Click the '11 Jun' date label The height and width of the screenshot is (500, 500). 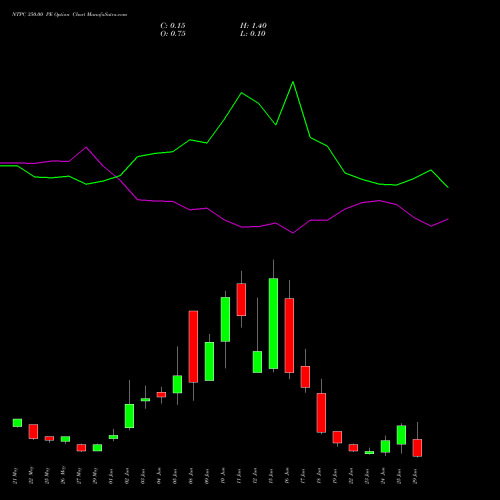click(x=239, y=476)
